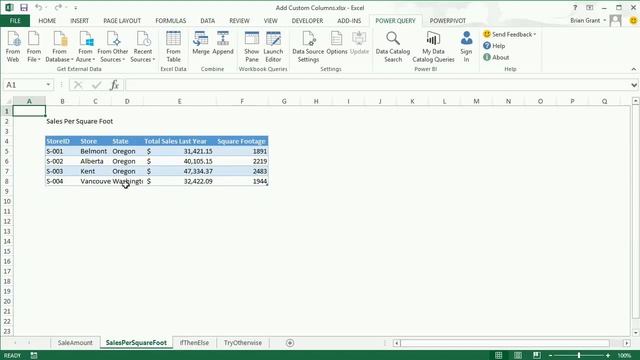This screenshot has width=640, height=360.
Task: Switch to the DATA ribbon tab
Action: click(x=207, y=21)
